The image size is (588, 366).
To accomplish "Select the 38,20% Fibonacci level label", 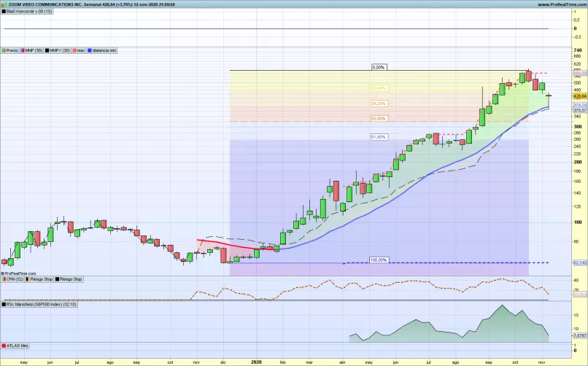I will click(x=379, y=104).
